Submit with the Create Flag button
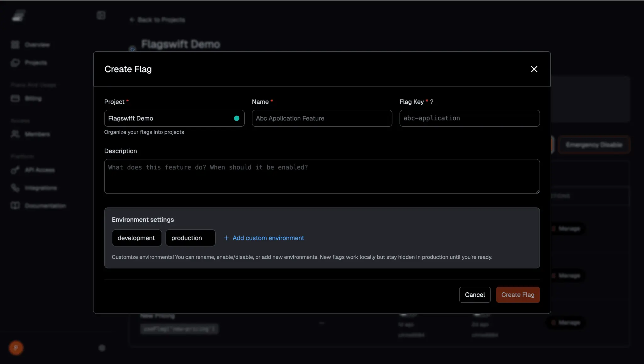This screenshot has height=364, width=644. point(518,295)
